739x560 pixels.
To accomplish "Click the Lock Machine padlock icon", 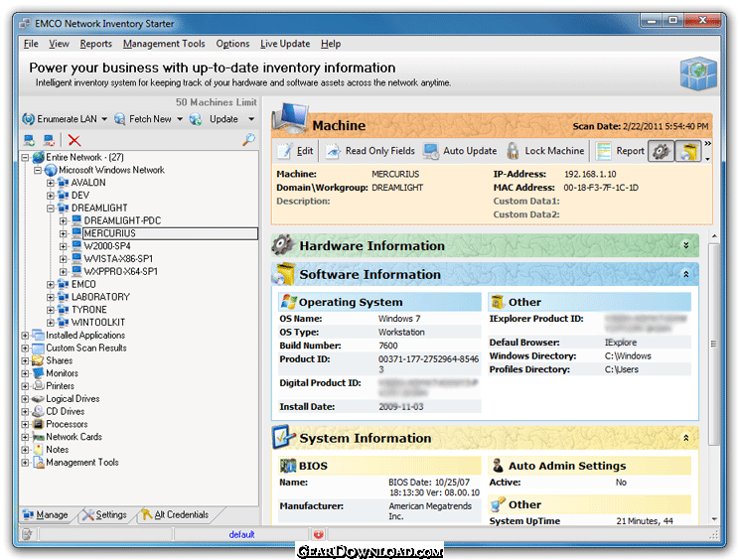I will pyautogui.click(x=513, y=151).
